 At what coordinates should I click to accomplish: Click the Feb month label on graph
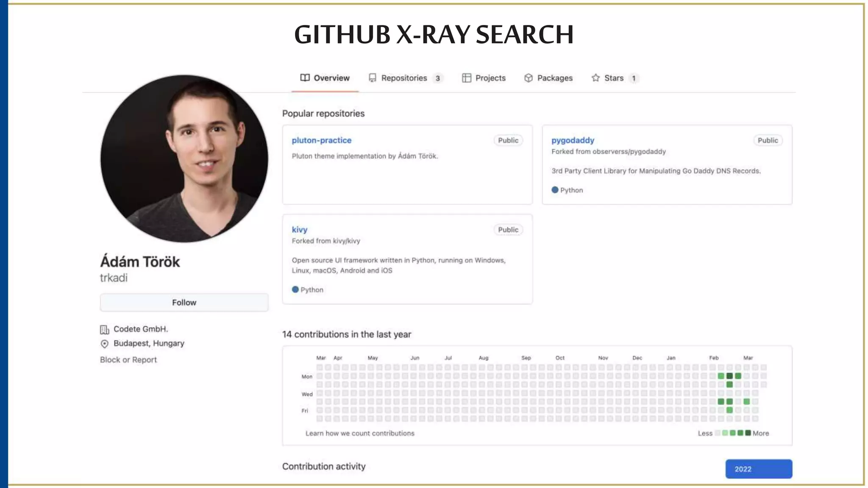tap(714, 358)
